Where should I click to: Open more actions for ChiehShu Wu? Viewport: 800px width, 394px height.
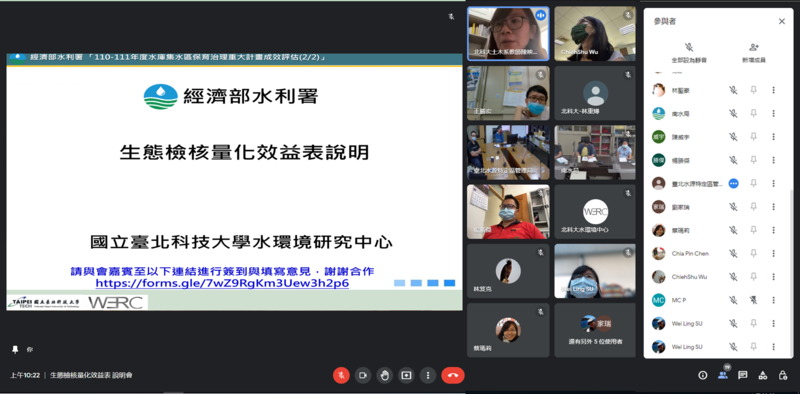tap(773, 277)
